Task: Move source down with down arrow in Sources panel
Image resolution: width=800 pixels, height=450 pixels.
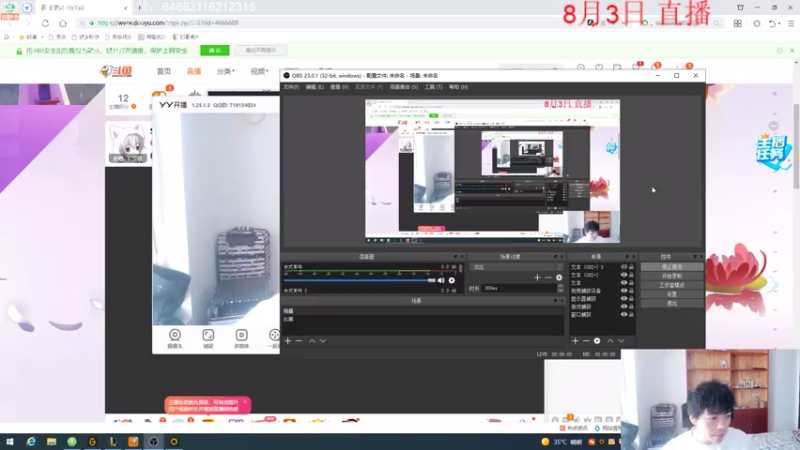Action: coord(621,341)
